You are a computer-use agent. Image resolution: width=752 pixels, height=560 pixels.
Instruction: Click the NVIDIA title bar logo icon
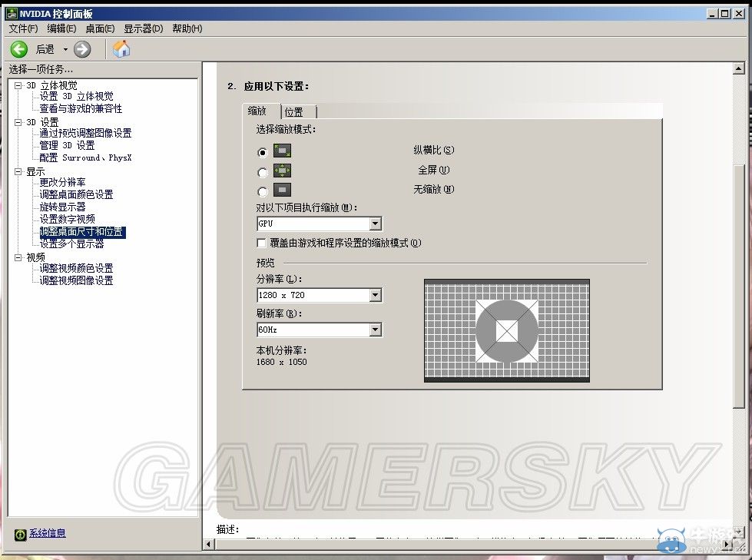tap(11, 13)
